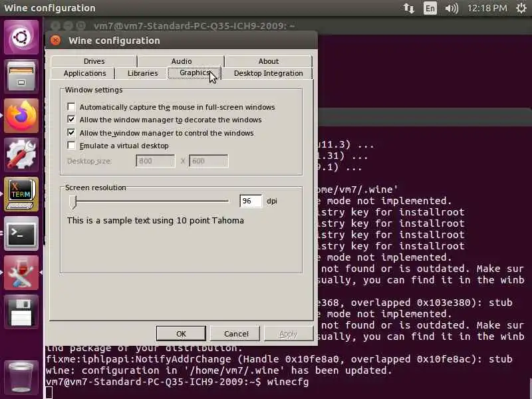Select the Graphics tab
The height and width of the screenshot is (399, 532).
point(194,72)
